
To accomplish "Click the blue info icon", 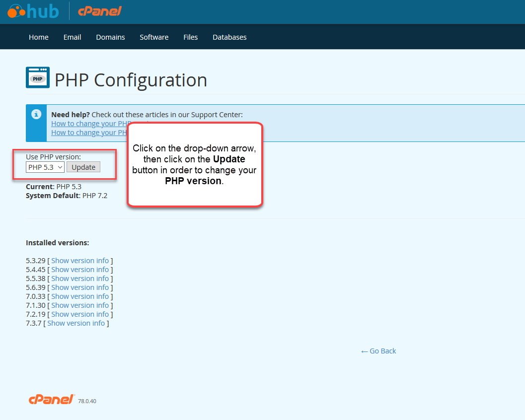I will 36,115.
